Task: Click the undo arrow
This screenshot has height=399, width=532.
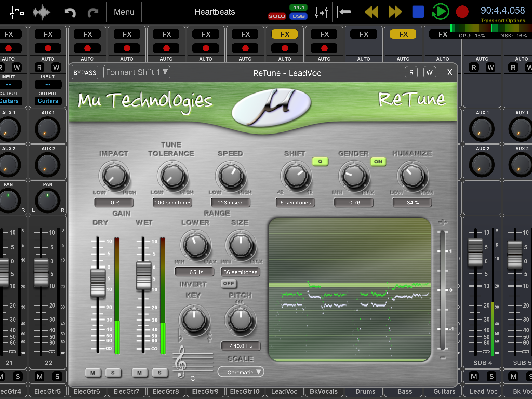Action: [x=70, y=12]
